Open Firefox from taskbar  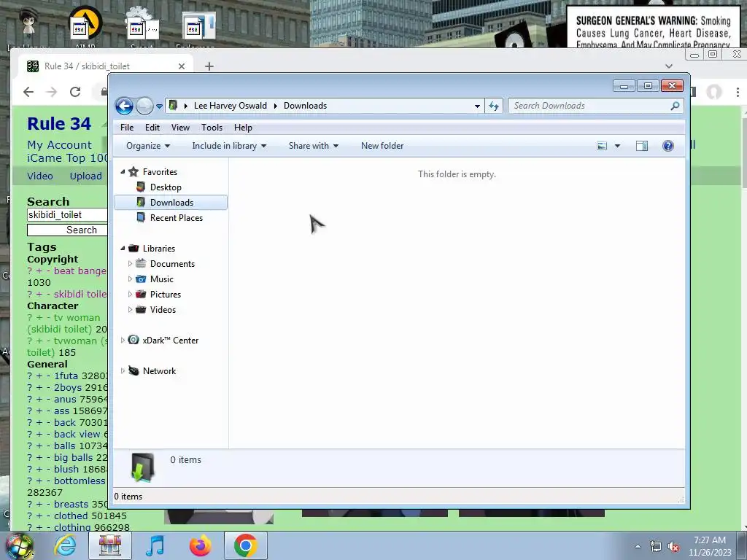(200, 545)
